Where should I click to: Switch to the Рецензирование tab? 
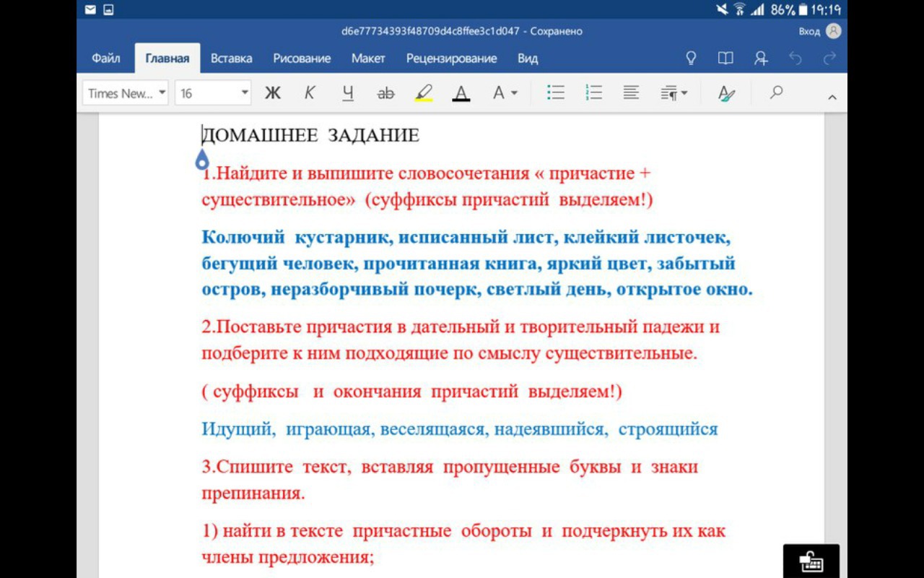point(451,59)
